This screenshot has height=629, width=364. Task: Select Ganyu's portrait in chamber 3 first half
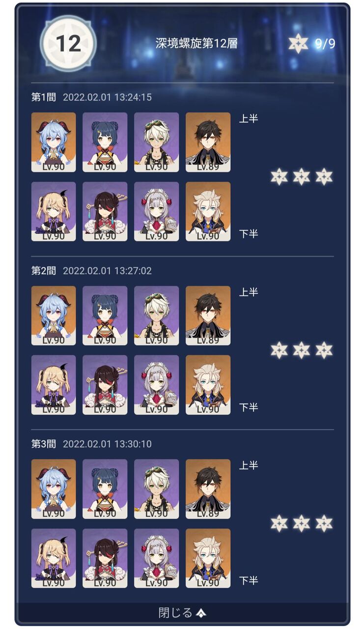54,489
